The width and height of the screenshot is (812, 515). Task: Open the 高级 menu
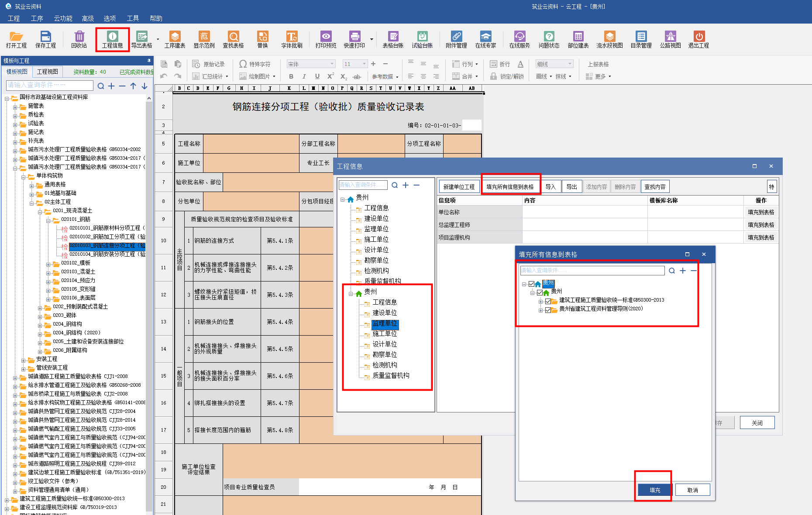click(88, 18)
